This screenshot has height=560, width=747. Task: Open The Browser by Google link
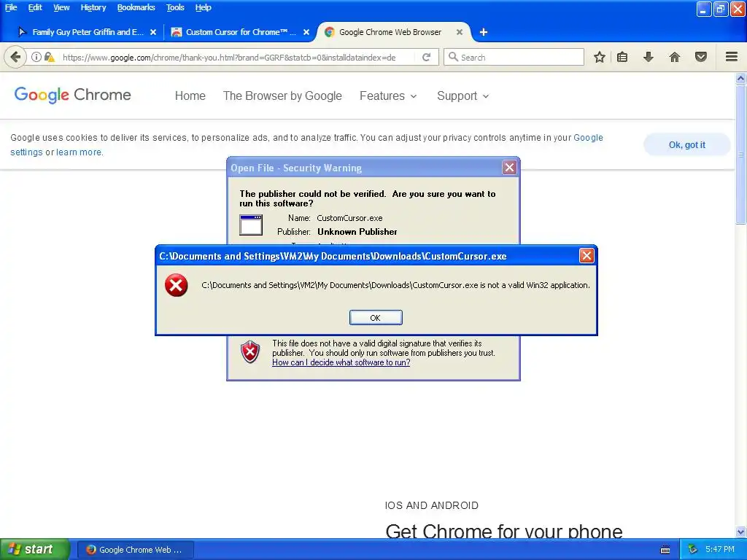coord(282,96)
